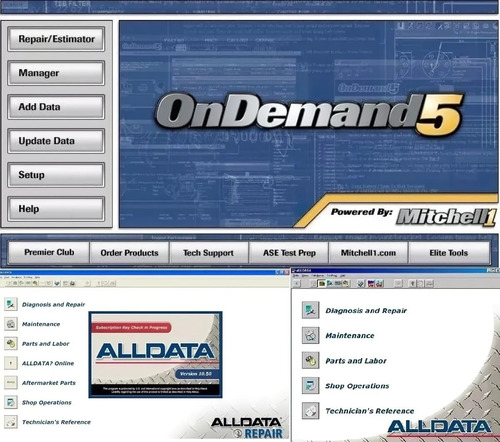Open 'Parts and Labor' link in right ALLDATA window
The width and height of the screenshot is (500, 442).
point(356,361)
